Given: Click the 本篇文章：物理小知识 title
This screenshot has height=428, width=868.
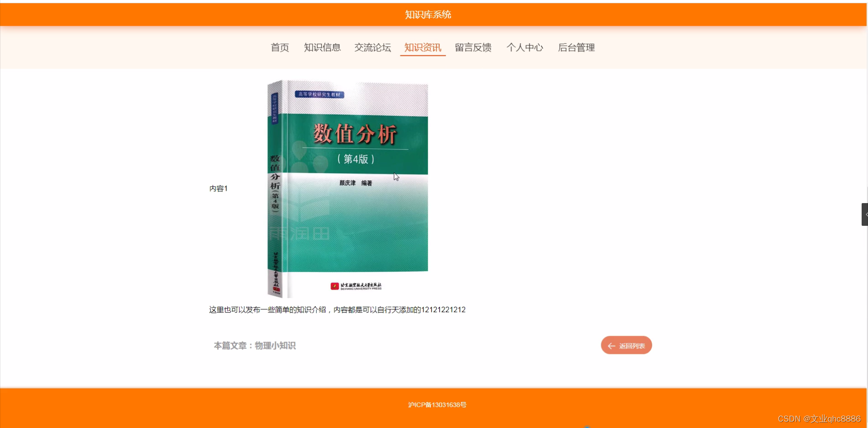Looking at the screenshot, I should (x=254, y=346).
